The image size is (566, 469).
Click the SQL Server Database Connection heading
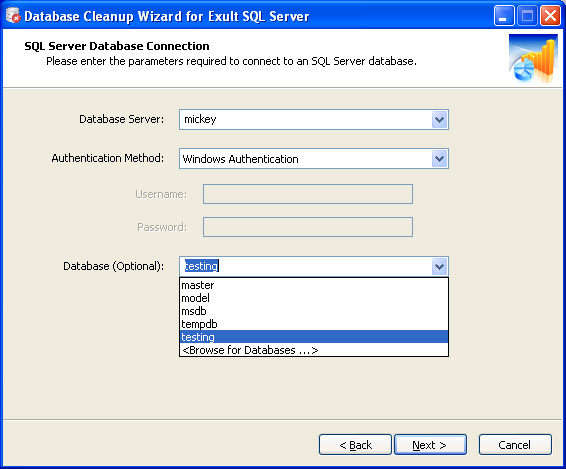[x=117, y=46]
